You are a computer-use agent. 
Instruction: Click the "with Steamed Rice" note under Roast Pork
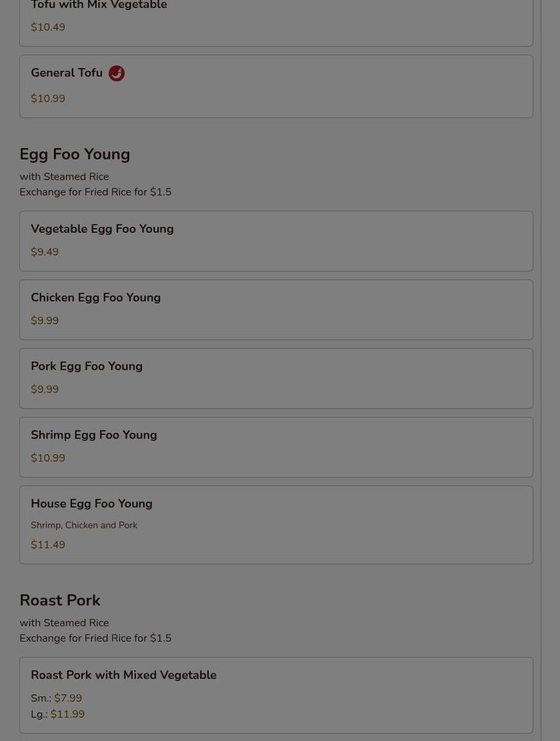pyautogui.click(x=64, y=623)
